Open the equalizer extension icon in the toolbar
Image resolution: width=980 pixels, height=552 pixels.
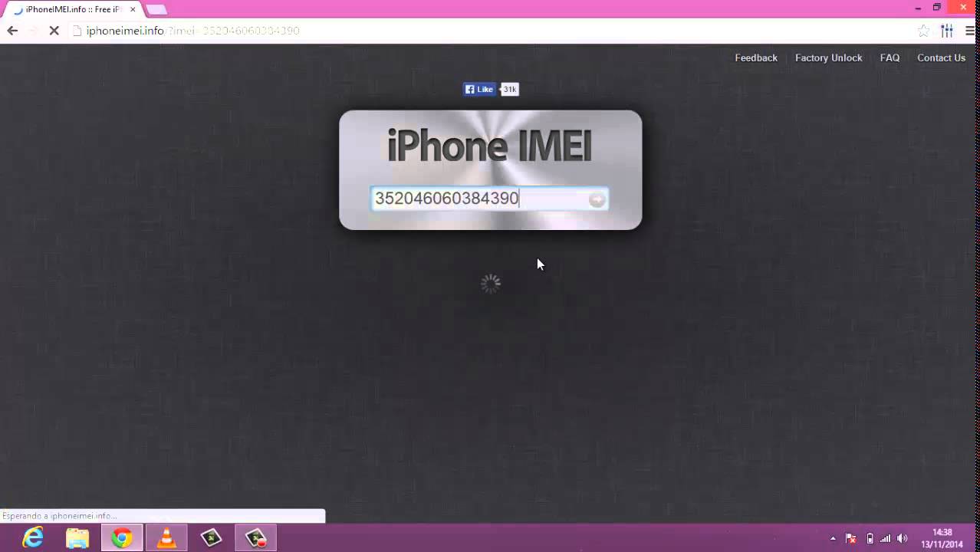947,31
